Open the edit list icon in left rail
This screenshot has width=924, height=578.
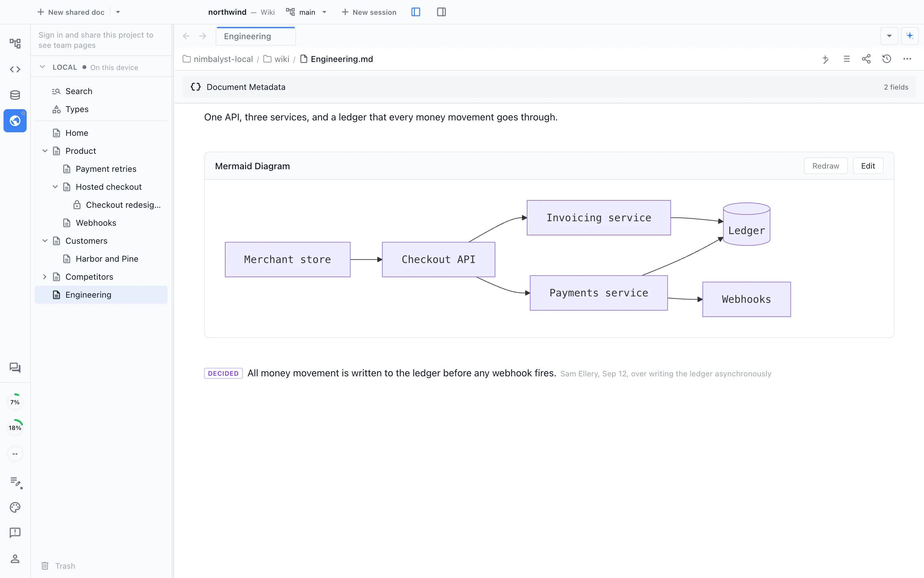[16, 482]
